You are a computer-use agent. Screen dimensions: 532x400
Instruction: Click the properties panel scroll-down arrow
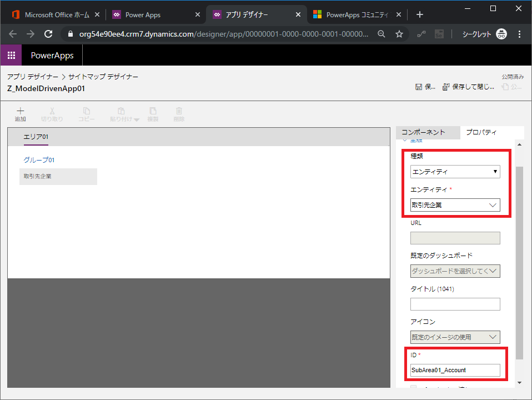pyautogui.click(x=519, y=383)
